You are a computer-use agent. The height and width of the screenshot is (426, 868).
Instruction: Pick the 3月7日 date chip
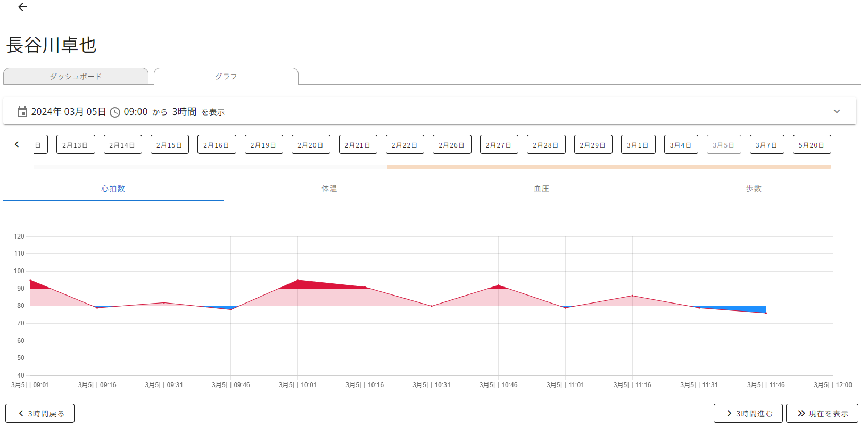[x=766, y=145]
